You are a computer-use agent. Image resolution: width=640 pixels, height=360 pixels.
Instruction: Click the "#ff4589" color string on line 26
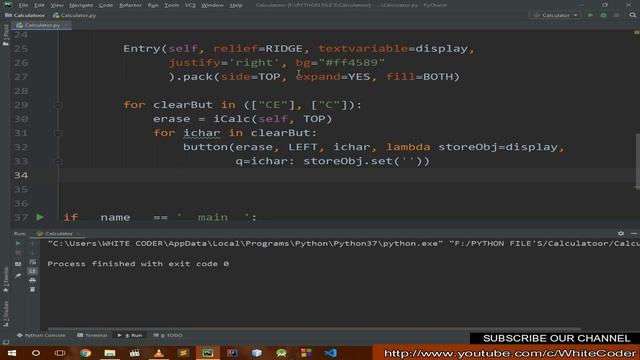pos(352,62)
